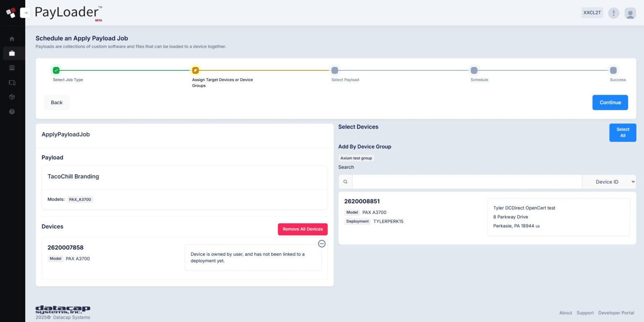Image resolution: width=644 pixels, height=322 pixels.
Task: Open the Device ID search filter dropdown
Action: (x=609, y=182)
